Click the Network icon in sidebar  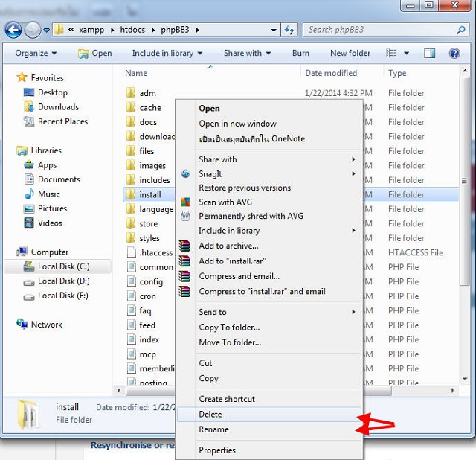point(22,325)
